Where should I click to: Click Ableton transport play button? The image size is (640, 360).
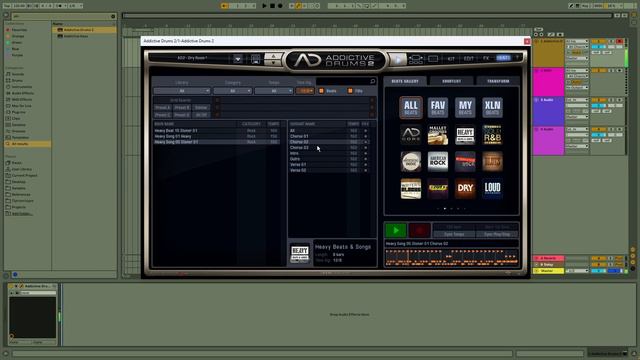[x=264, y=6]
